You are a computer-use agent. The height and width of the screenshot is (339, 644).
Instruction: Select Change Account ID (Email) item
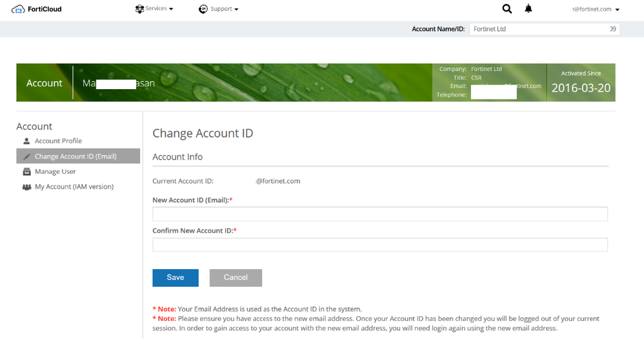(78, 156)
